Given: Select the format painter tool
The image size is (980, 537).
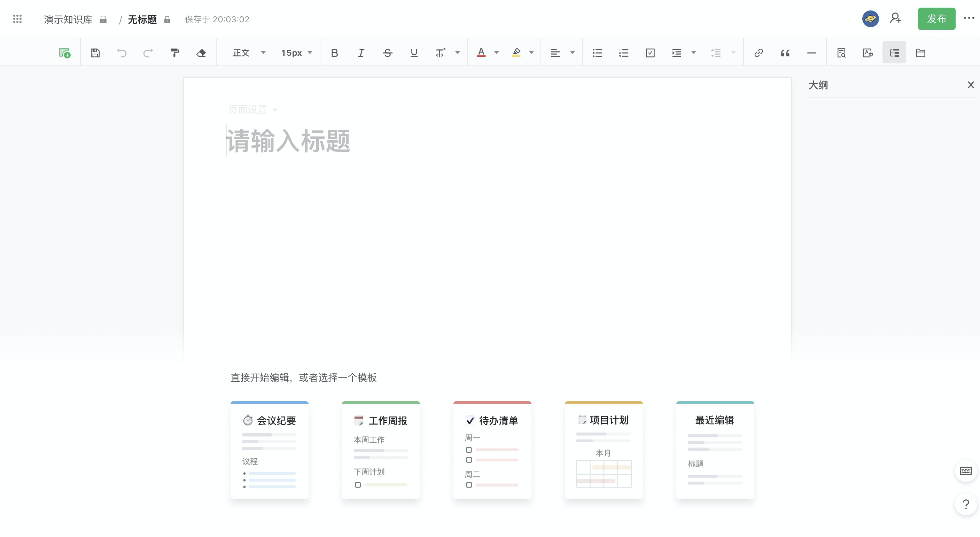Looking at the screenshot, I should (x=174, y=53).
